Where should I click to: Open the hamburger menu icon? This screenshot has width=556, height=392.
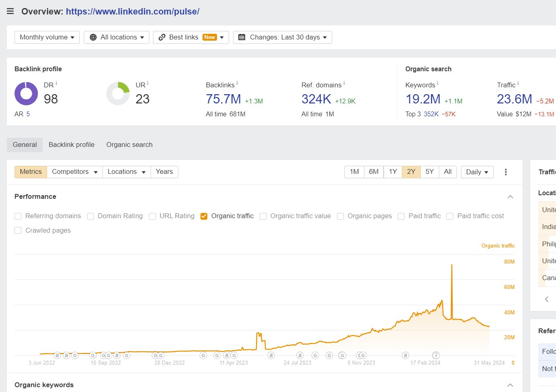point(10,11)
